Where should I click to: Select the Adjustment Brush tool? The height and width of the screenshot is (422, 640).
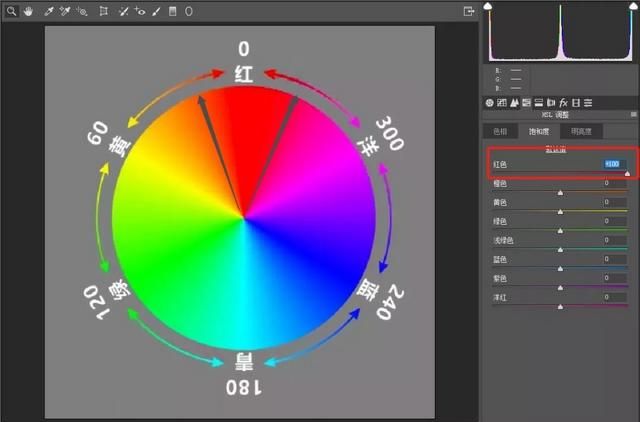(x=156, y=11)
